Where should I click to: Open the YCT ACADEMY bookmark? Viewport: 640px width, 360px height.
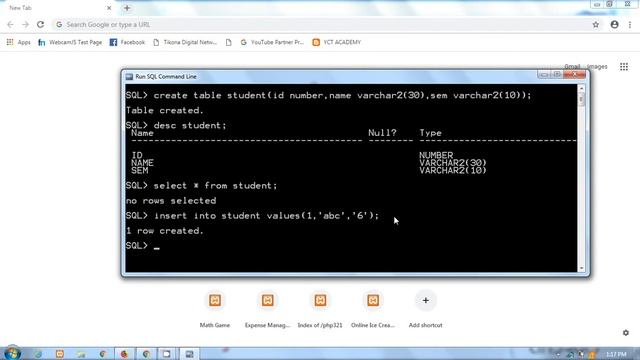(x=337, y=42)
